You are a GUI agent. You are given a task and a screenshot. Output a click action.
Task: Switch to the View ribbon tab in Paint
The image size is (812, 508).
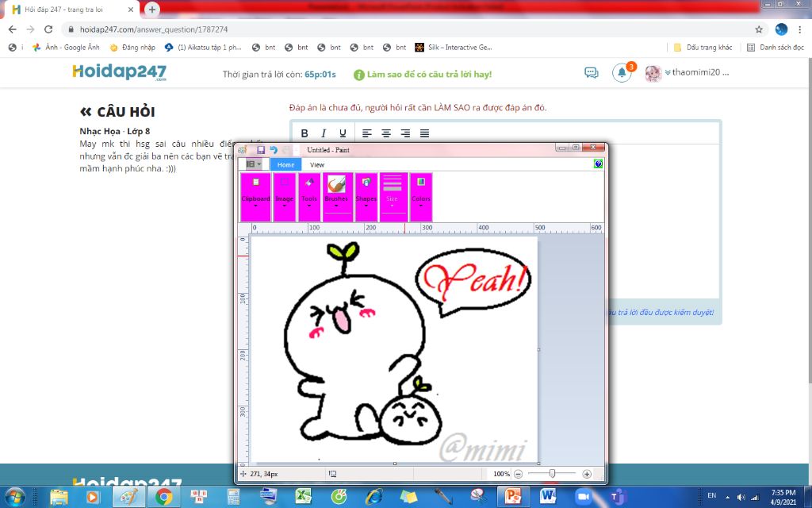pyautogui.click(x=317, y=164)
